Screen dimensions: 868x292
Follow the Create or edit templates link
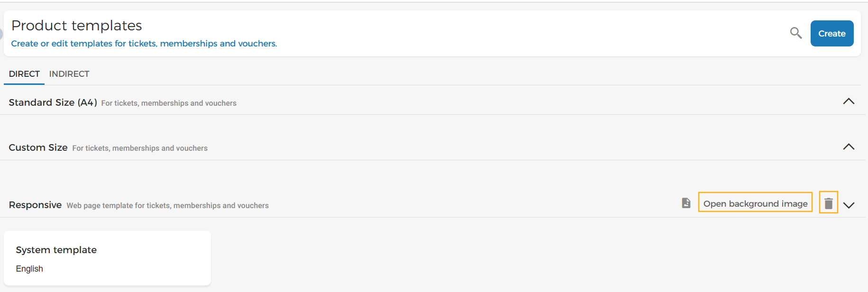tap(144, 44)
